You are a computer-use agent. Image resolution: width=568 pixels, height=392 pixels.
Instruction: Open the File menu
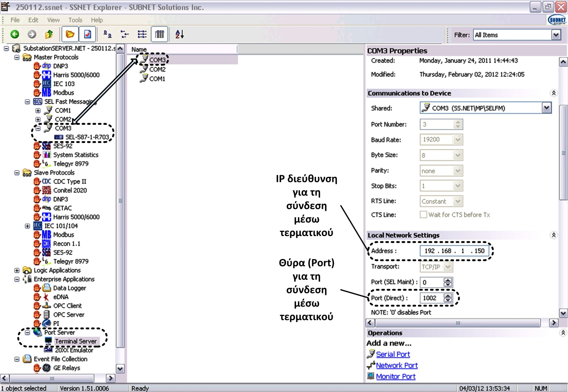click(x=15, y=20)
